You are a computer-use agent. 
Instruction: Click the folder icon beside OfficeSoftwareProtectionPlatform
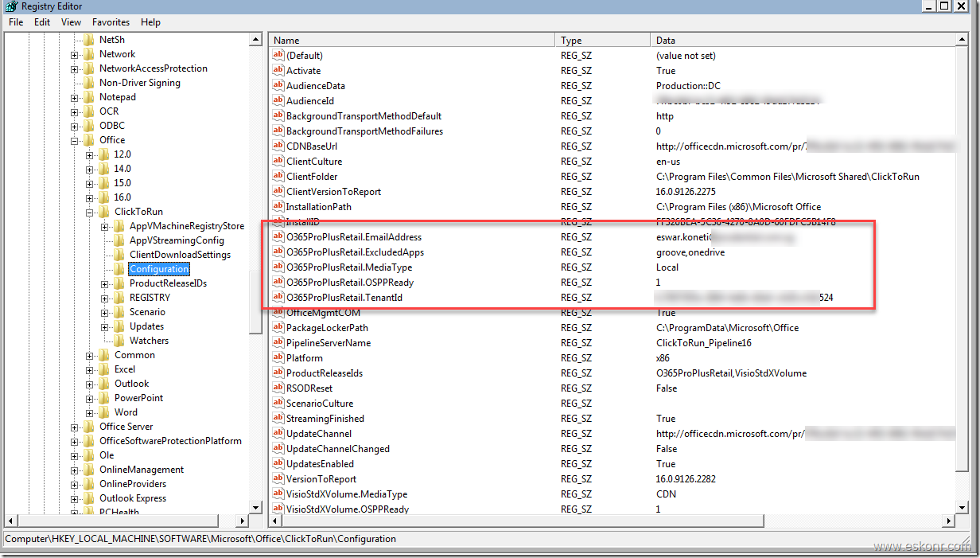pos(89,441)
